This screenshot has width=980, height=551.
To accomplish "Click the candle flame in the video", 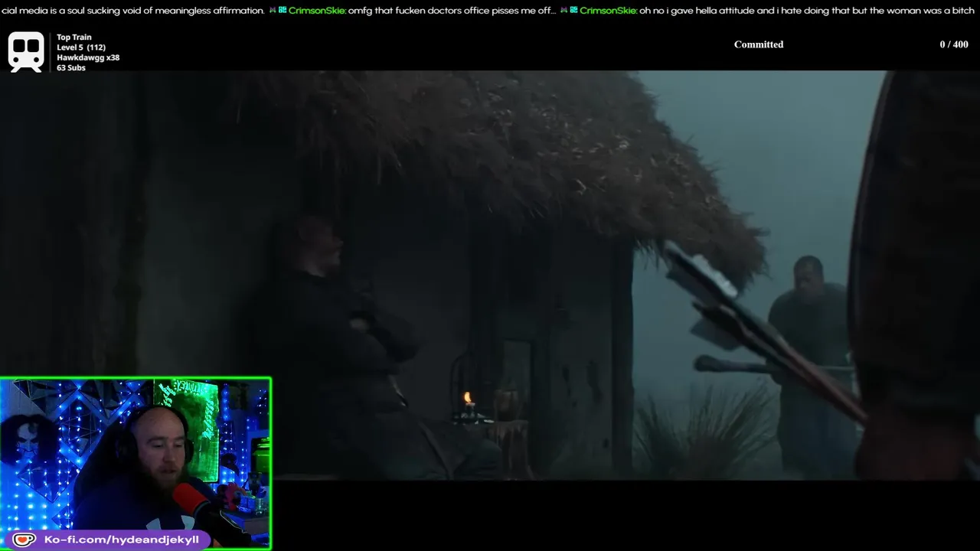I will coord(467,398).
